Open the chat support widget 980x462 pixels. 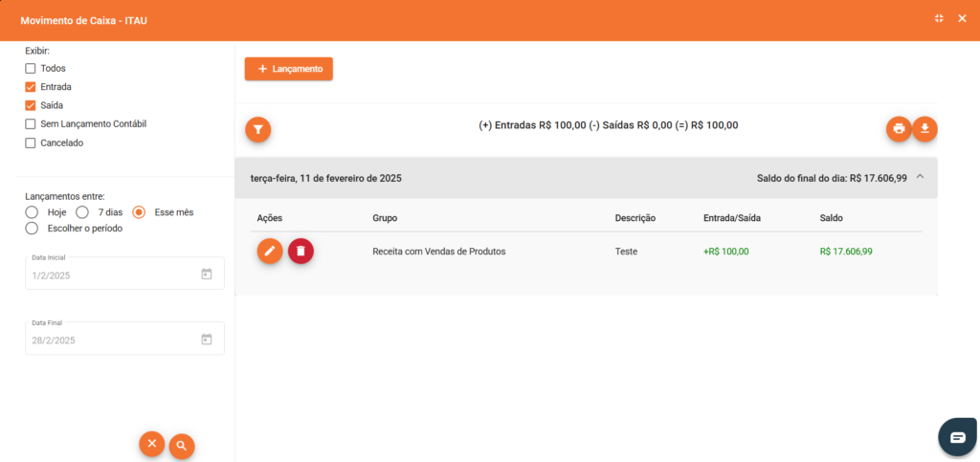click(957, 437)
